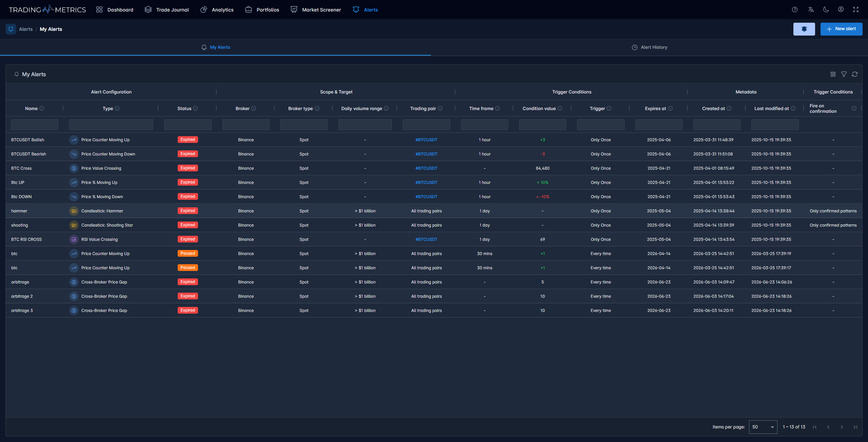Click info icon next to Expires at column

tap(670, 108)
